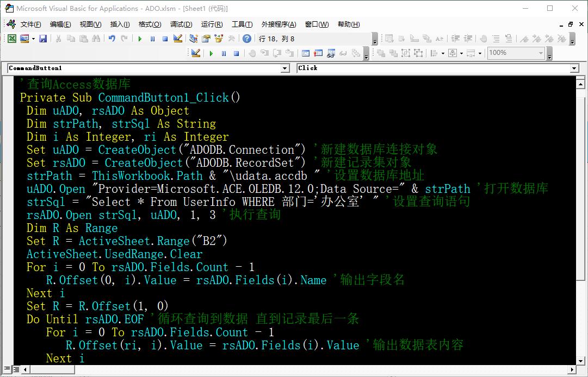Image resolution: width=588 pixels, height=377 pixels.
Task: Open the Object Browser icon
Action: (219, 39)
